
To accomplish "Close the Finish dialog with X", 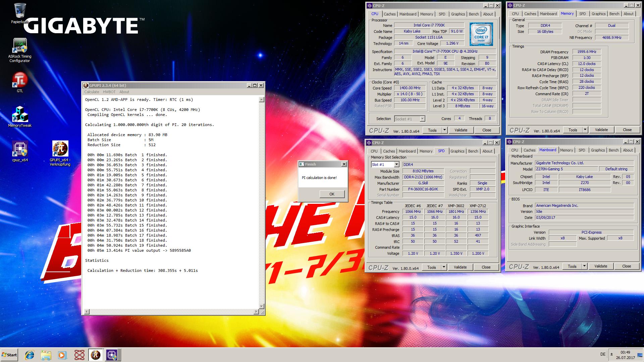I will pyautogui.click(x=344, y=164).
